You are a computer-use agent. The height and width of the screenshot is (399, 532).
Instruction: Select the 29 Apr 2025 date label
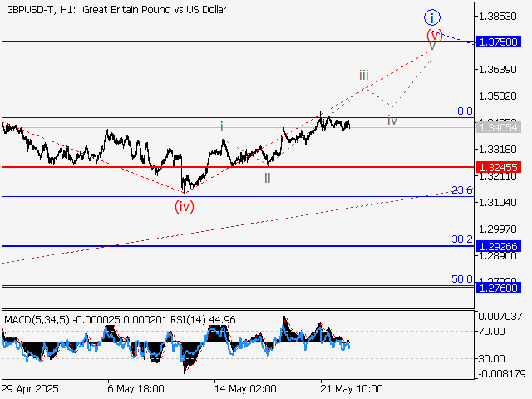point(30,388)
